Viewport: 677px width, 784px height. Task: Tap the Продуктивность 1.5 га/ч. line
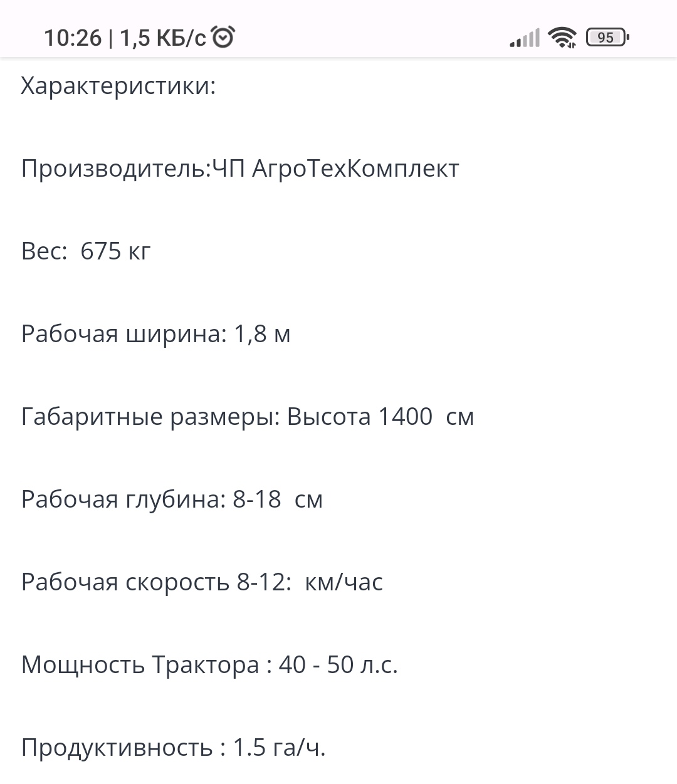pos(174,748)
